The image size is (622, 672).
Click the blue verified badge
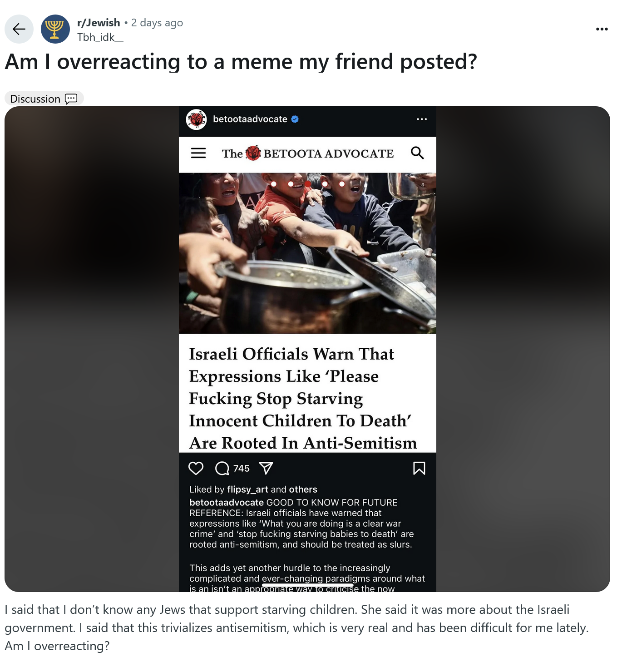click(295, 119)
